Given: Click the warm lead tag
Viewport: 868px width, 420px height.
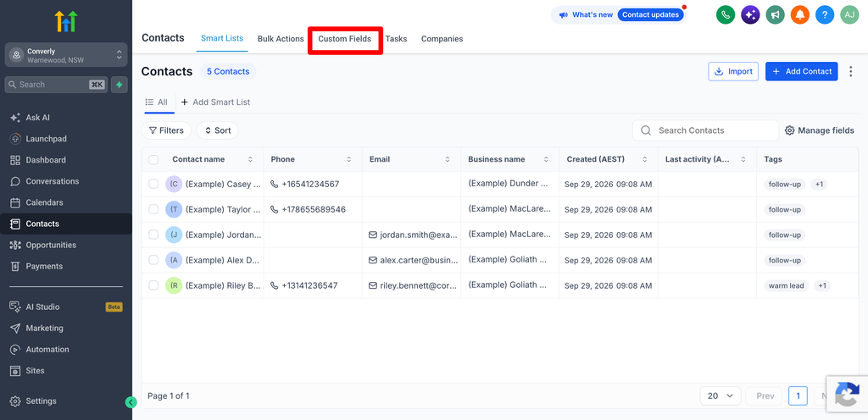Looking at the screenshot, I should coord(786,285).
